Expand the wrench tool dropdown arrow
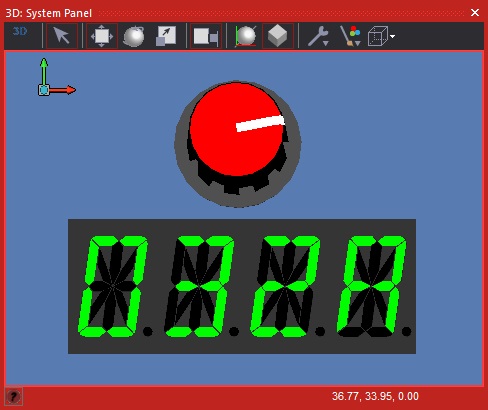 tap(326, 43)
